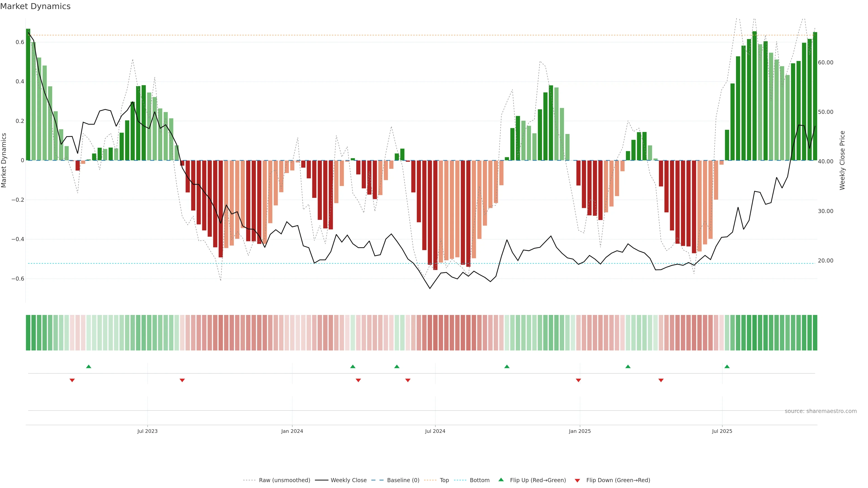Click the first green flip-up marker
Image resolution: width=868 pixels, height=488 pixels.
coord(89,366)
